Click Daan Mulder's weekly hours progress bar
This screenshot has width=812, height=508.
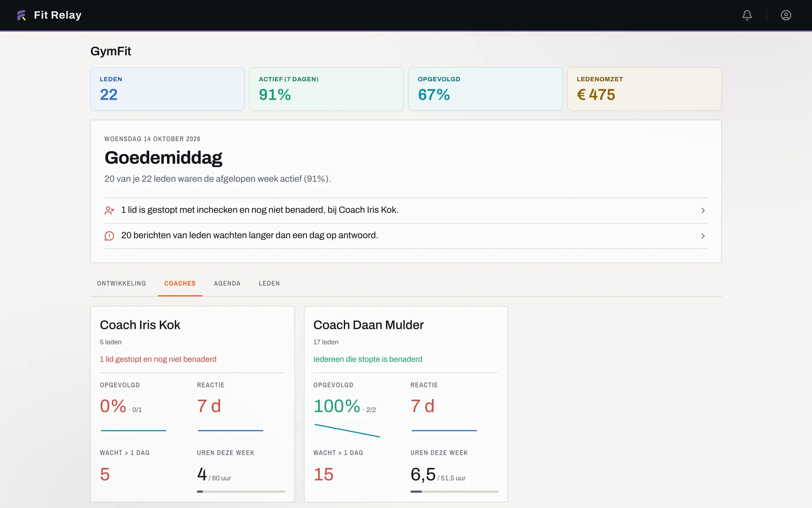(x=454, y=491)
